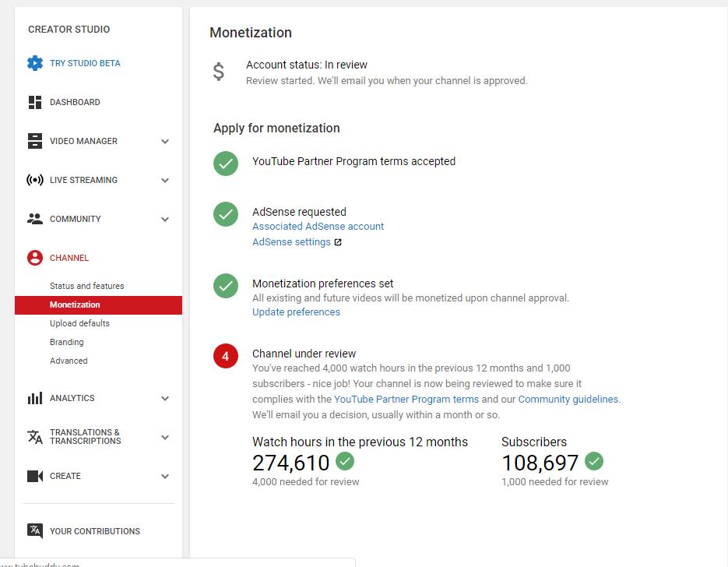This screenshot has width=728, height=567.
Task: Open YouTube Partner Program terms link
Action: 406,400
